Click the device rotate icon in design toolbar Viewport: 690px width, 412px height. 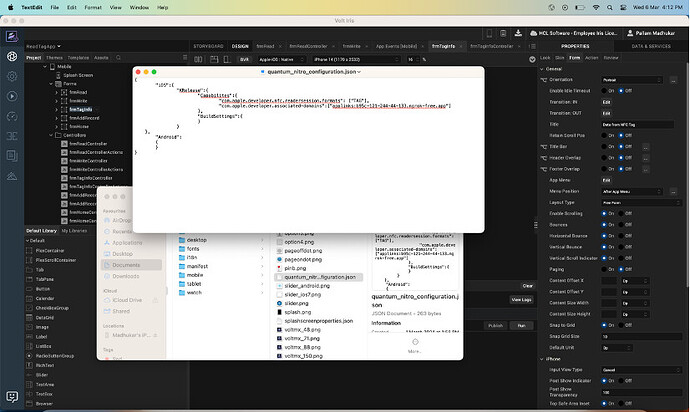pos(227,59)
